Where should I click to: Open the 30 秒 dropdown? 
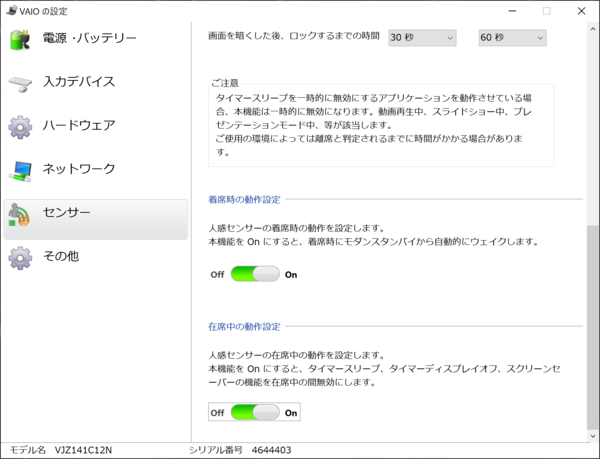click(422, 37)
